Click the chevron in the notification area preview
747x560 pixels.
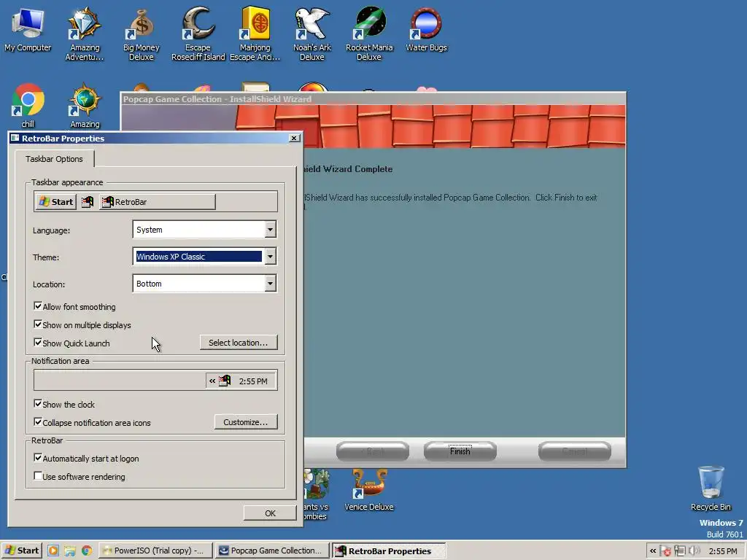[212, 381]
